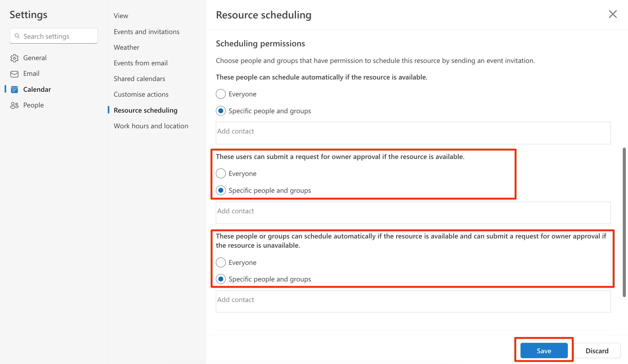This screenshot has height=364, width=628.
Task: Click the People icon in sidebar
Action: click(14, 105)
